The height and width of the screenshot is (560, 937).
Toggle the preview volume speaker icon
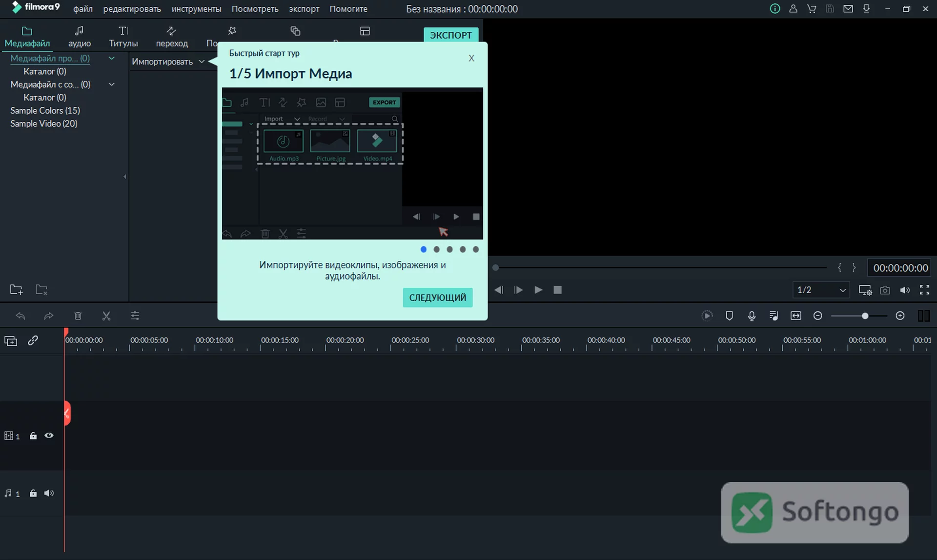[905, 290]
